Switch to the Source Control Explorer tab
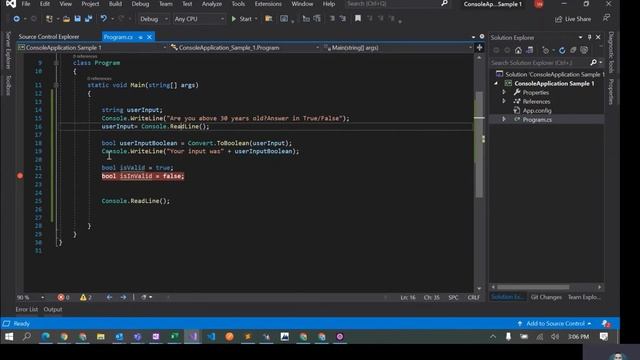 point(49,37)
